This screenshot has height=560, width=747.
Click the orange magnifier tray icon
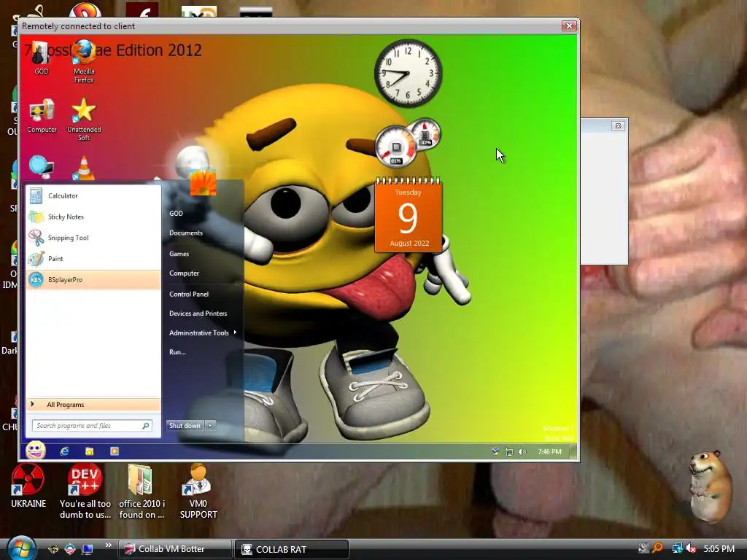click(x=658, y=548)
